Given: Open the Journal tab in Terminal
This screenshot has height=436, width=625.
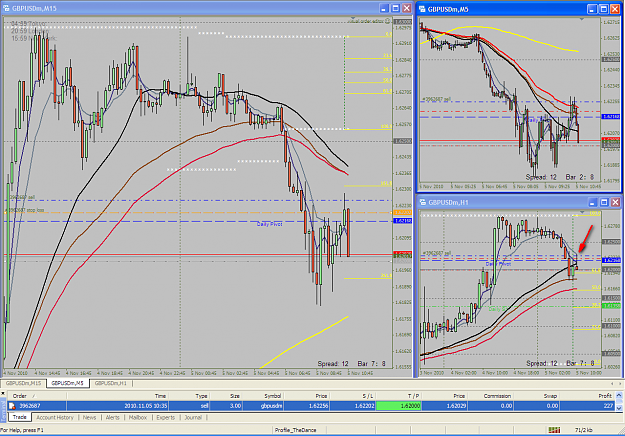Looking at the screenshot, I should click(193, 417).
